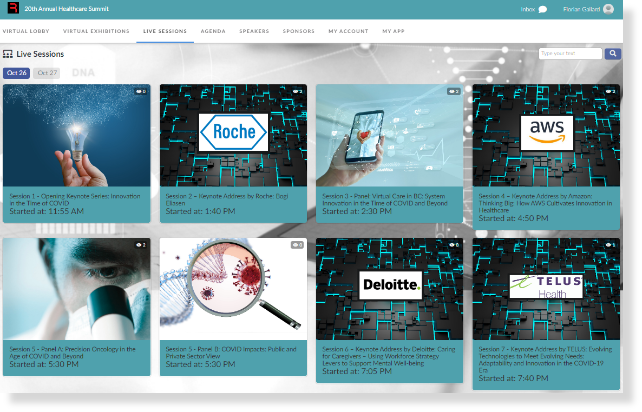
Task: Click 'Started at: 11:55 AM' text
Action: 47,211
